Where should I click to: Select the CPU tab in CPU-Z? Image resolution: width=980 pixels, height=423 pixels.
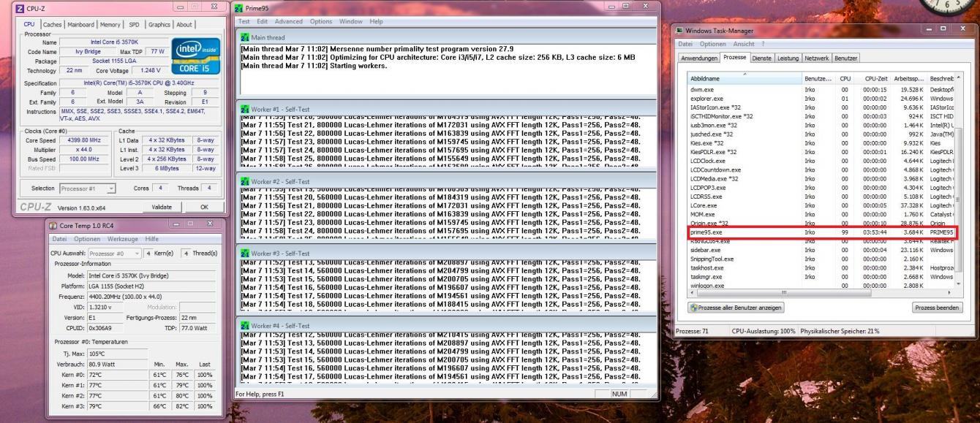pyautogui.click(x=30, y=24)
